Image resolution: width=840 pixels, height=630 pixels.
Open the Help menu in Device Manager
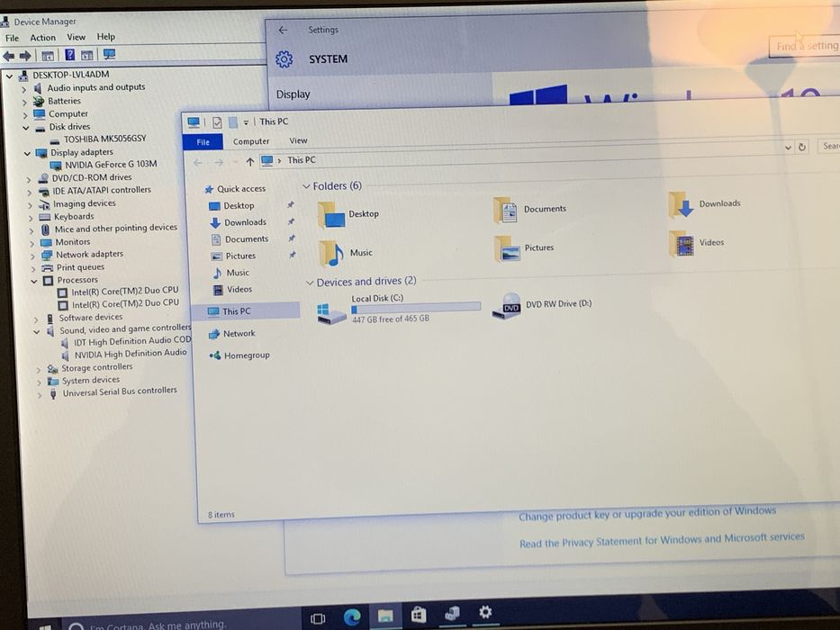click(x=106, y=36)
